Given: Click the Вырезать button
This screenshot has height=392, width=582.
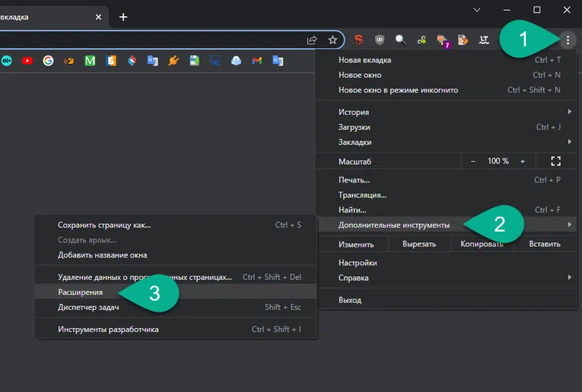Looking at the screenshot, I should tap(418, 244).
